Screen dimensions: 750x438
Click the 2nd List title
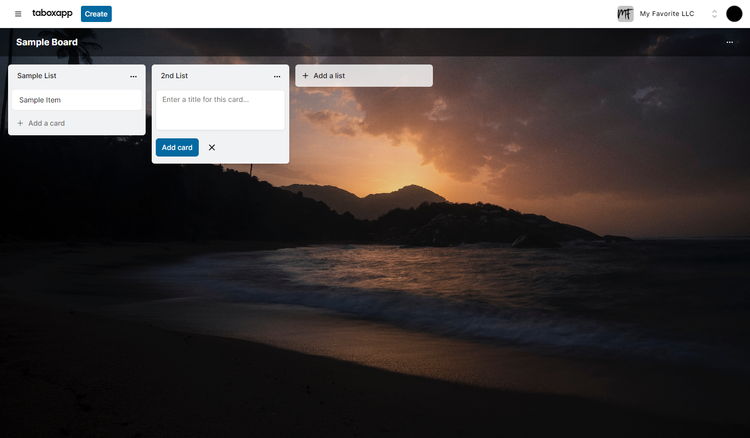[174, 76]
